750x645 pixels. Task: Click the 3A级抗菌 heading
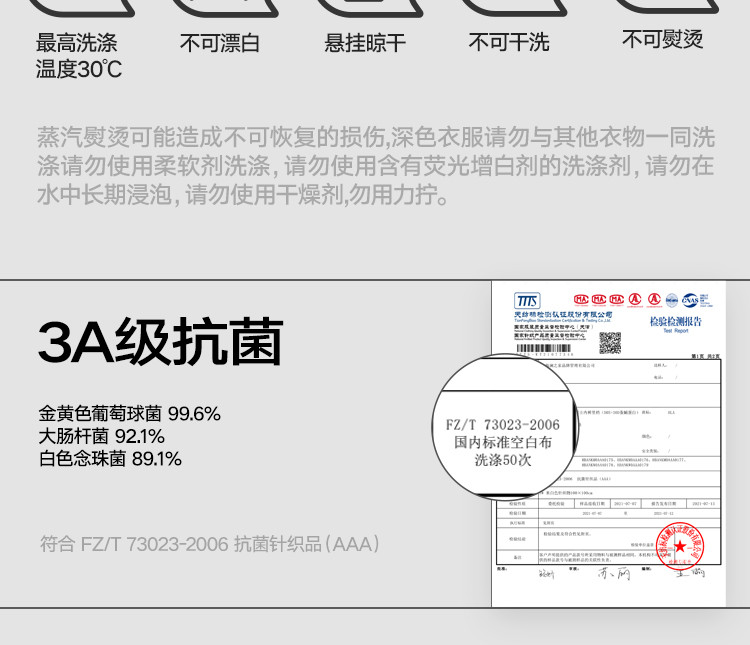click(x=160, y=342)
